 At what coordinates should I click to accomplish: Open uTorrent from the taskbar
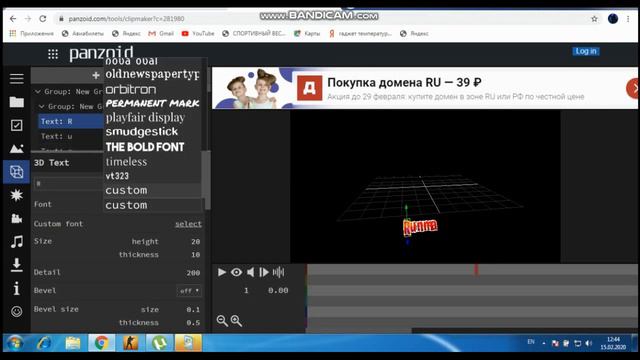[x=160, y=343]
